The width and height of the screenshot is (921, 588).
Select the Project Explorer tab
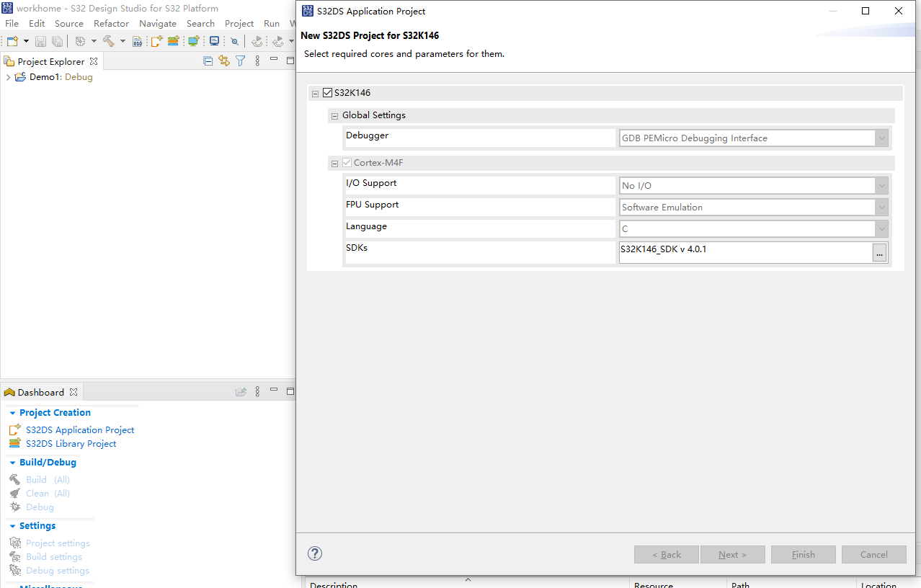point(50,61)
